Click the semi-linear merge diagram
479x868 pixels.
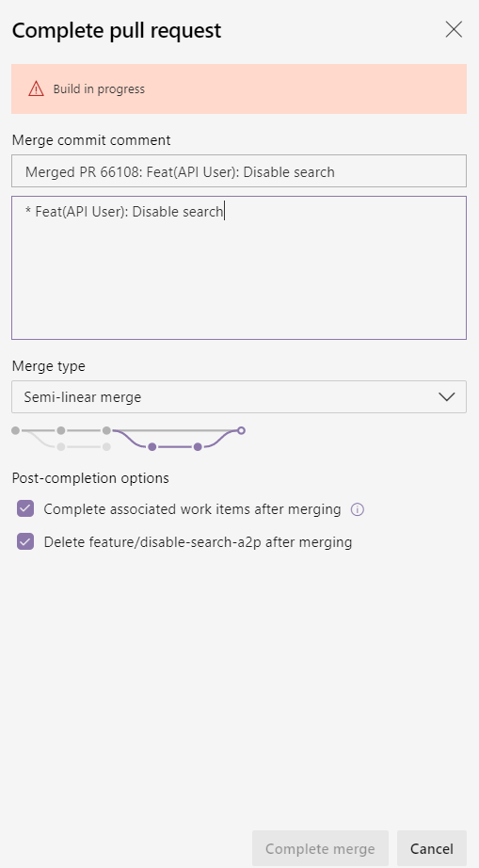pos(128,438)
